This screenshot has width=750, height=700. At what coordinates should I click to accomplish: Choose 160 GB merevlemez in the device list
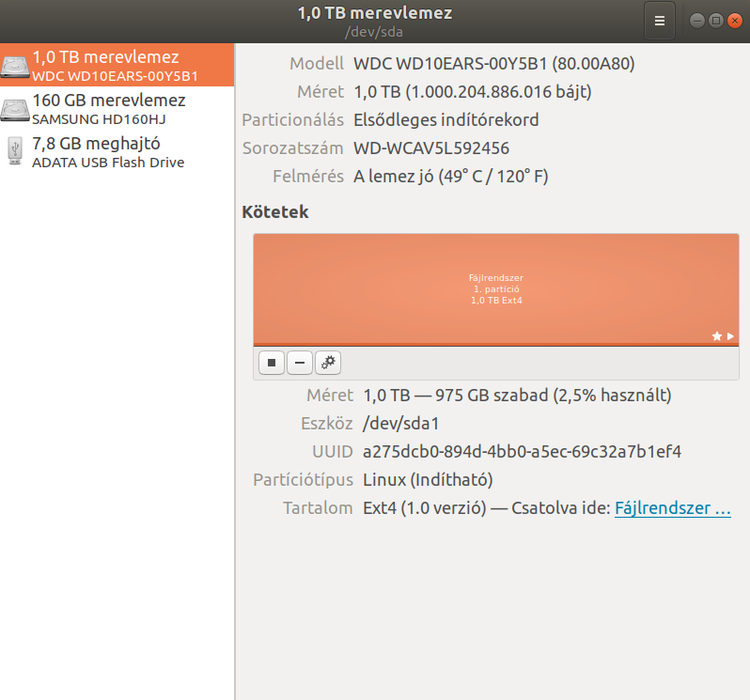[x=117, y=109]
